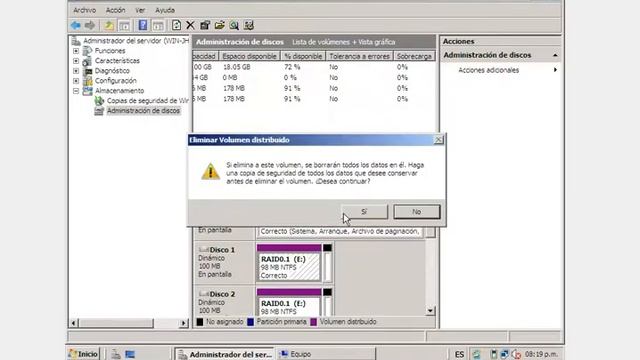Open the Inicio start button
The height and width of the screenshot is (360, 640).
[84, 354]
